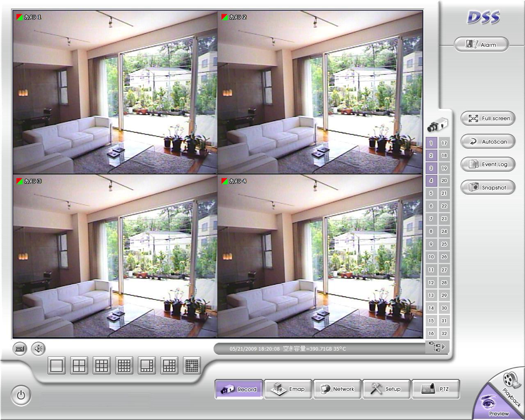This screenshot has height=420, width=525.
Task: Select the thirteen-camera layout icon
Action: 169,365
